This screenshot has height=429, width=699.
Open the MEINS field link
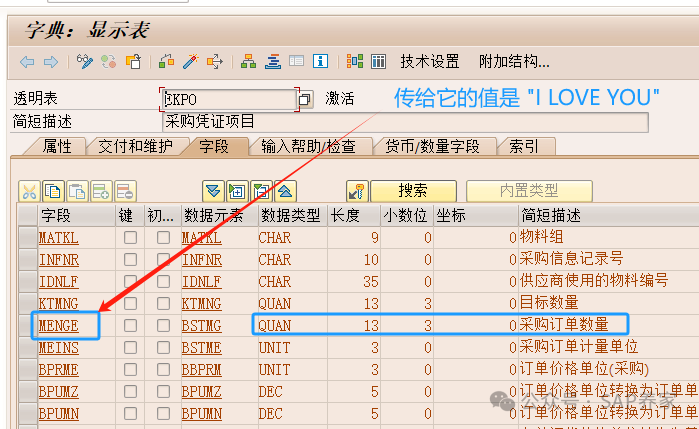[59, 348]
